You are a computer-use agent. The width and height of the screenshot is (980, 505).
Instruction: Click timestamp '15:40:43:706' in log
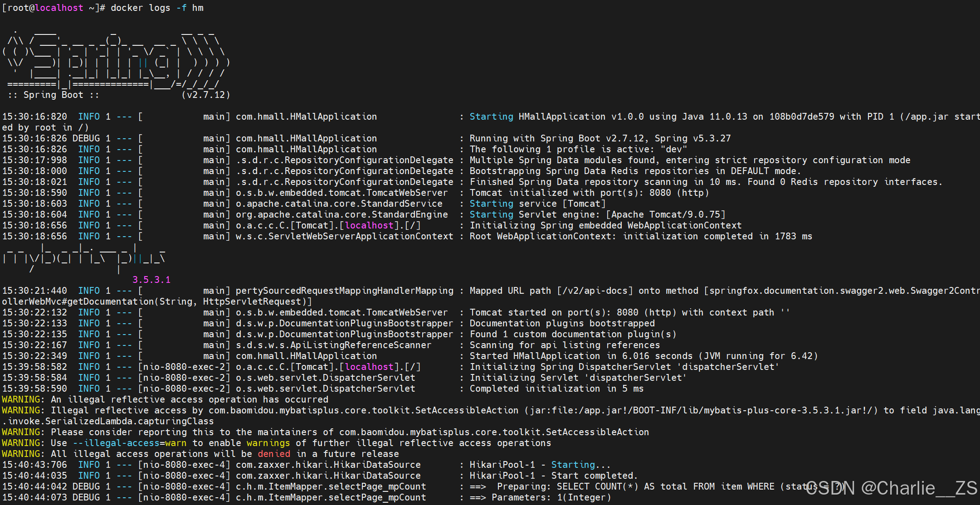click(x=34, y=465)
